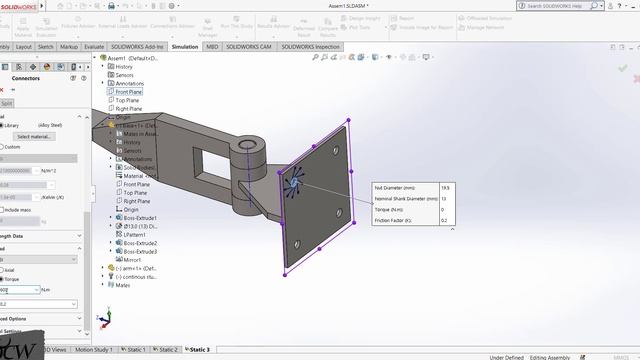The image size is (640, 360).
Task: Expand the arm<1> component in the tree
Action: tap(102, 268)
